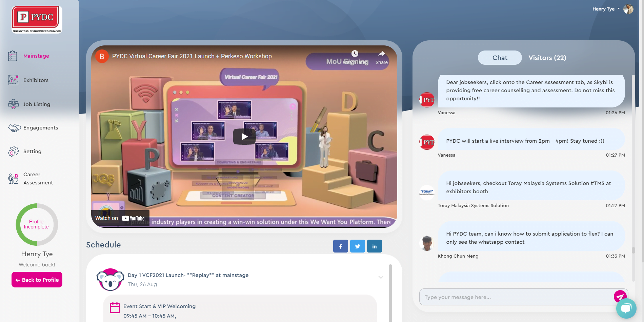Click Henry Tye profile avatar at top right

[x=628, y=9]
